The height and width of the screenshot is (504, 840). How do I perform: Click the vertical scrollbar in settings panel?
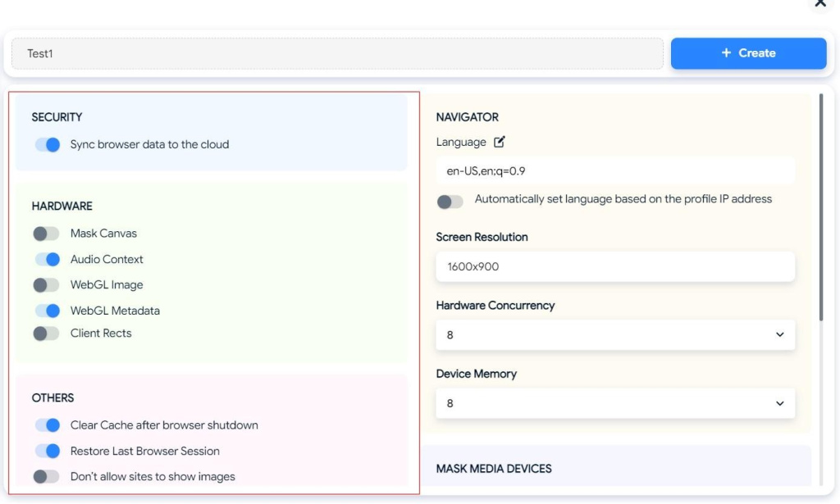(x=821, y=205)
